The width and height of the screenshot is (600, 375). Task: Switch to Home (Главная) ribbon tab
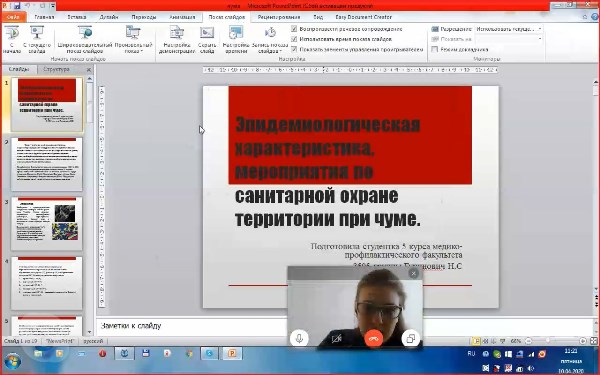44,17
